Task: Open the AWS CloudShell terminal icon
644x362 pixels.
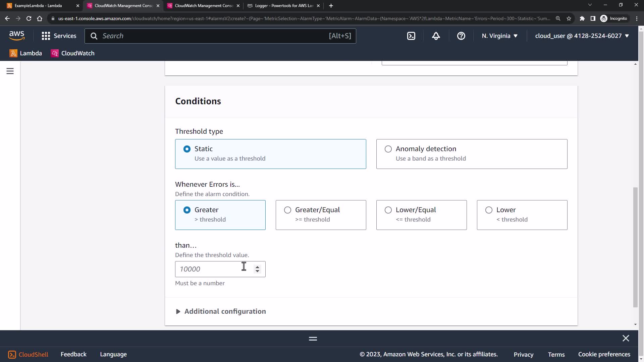Action: (411, 36)
